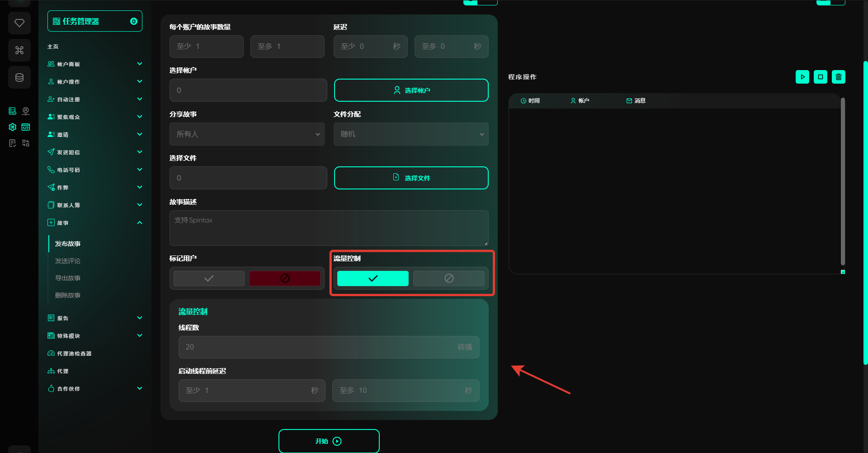Click the 选择帐户 button
The height and width of the screenshot is (453, 868).
[411, 90]
